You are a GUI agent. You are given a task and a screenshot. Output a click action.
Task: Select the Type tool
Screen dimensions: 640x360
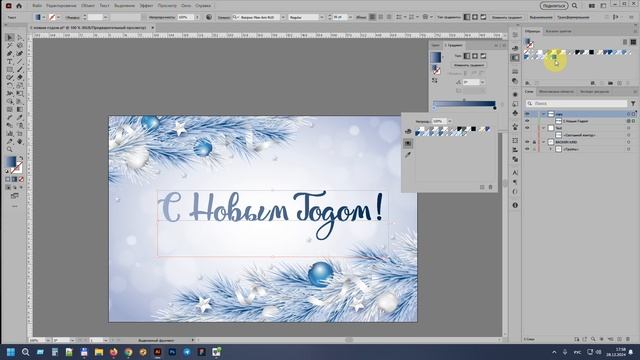click(10, 62)
